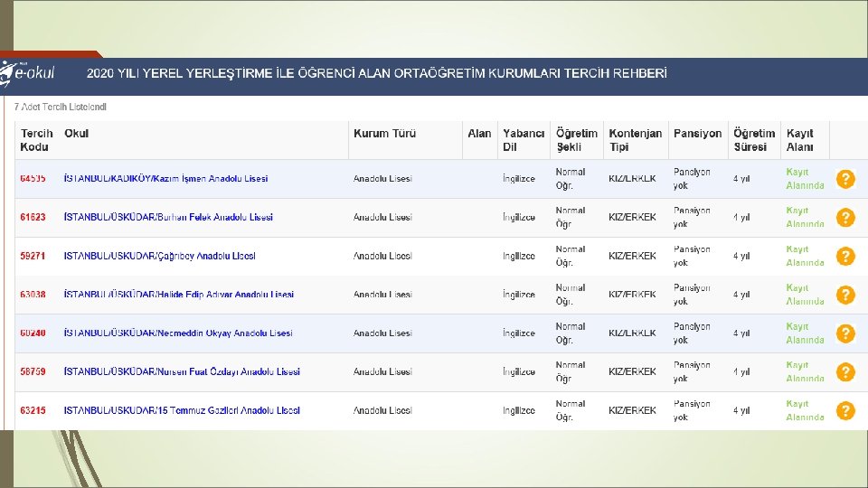The height and width of the screenshot is (488, 868).
Task: Open Çağrıbey Anadolu Lisesi school link
Action: 159,256
